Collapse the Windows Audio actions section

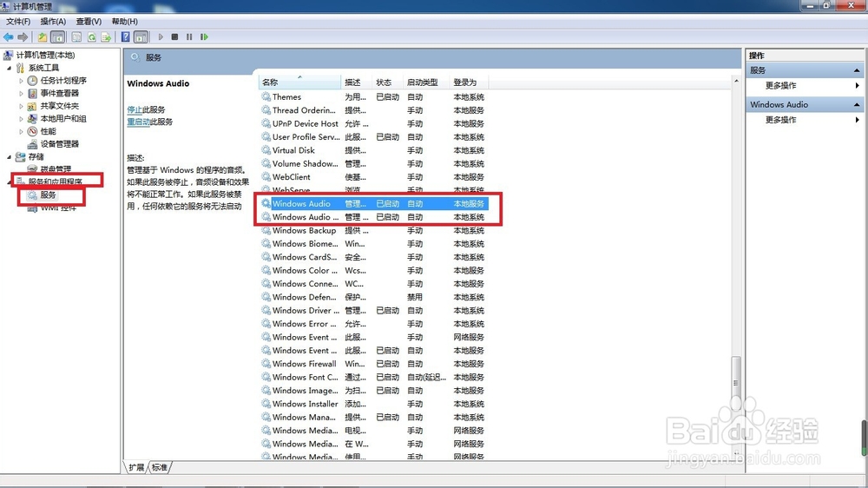pos(857,105)
